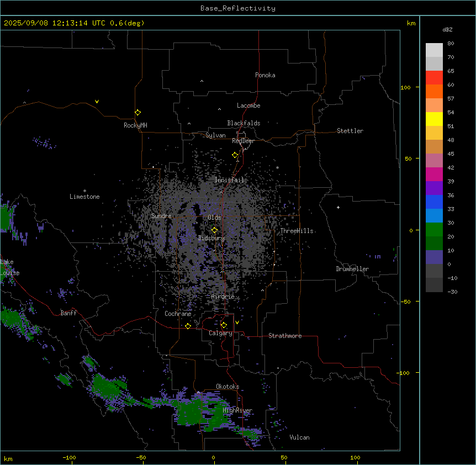Click the Limestone label

click(84, 197)
